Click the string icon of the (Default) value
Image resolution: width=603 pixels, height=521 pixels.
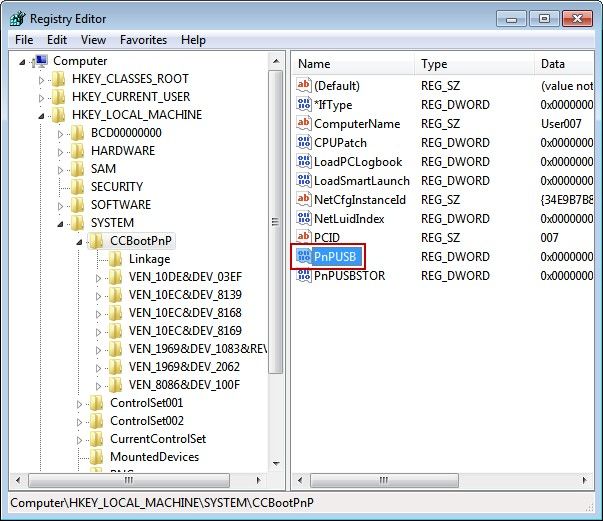tap(303, 85)
